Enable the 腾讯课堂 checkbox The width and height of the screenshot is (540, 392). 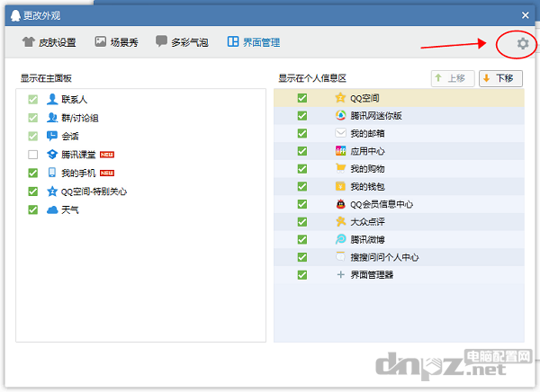click(33, 155)
